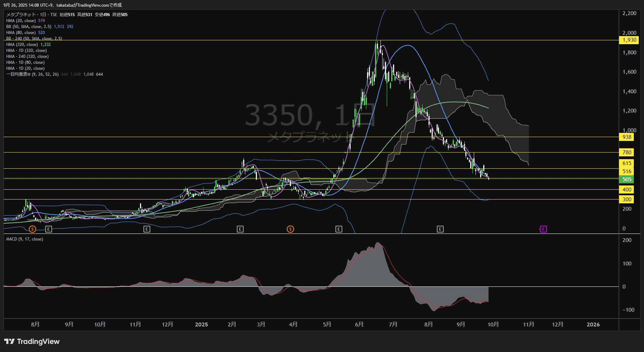The image size is (644, 352).
Task: Select the 516 horizontal line price label
Action: (627, 171)
